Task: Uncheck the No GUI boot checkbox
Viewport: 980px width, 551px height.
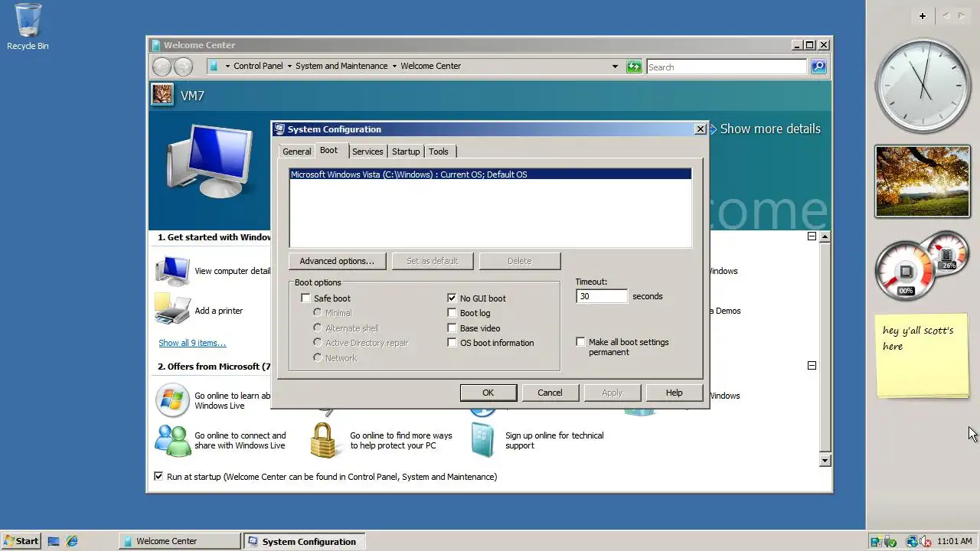Action: pyautogui.click(x=452, y=298)
